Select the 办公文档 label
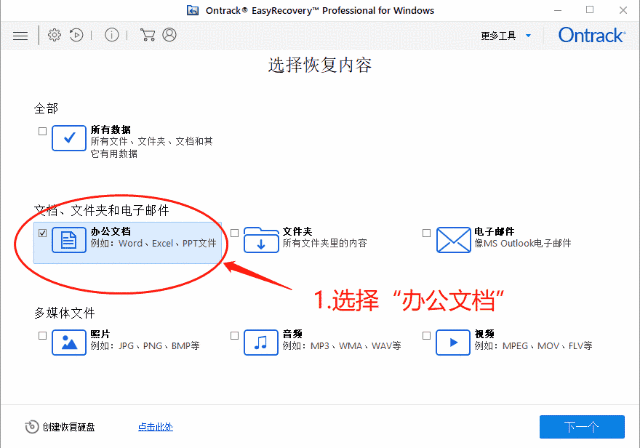The image size is (640, 448). [x=111, y=232]
